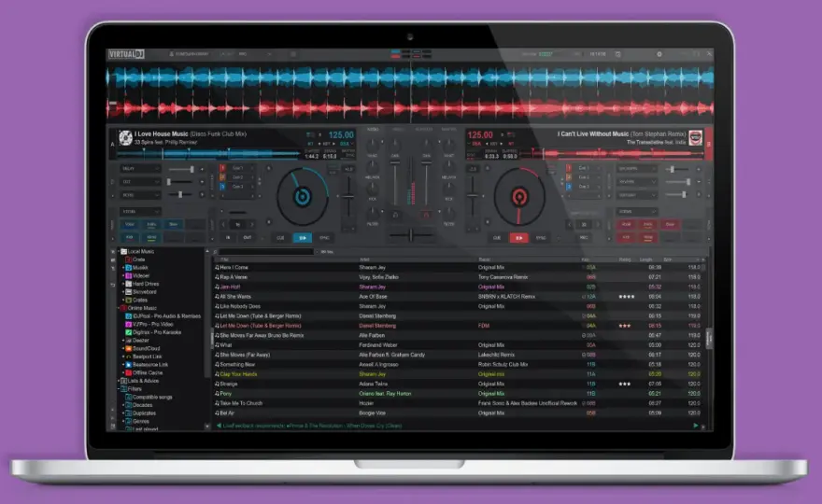Open the DELAY effect dropdown on left deck
The image size is (822, 504).
click(140, 169)
